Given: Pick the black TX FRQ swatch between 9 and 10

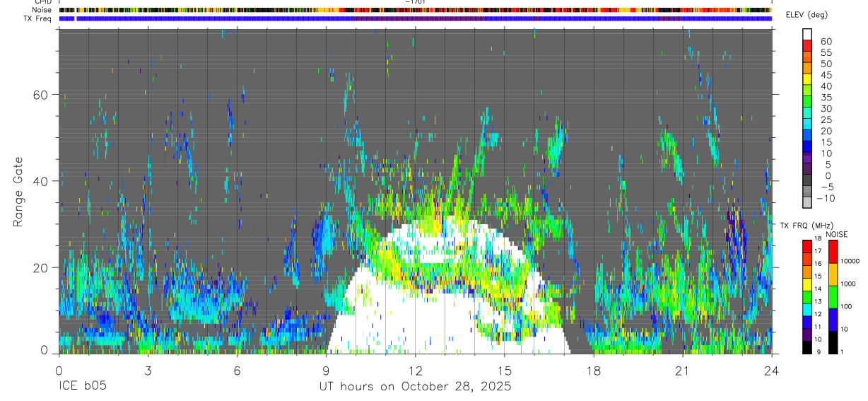Looking at the screenshot, I should click(807, 347).
